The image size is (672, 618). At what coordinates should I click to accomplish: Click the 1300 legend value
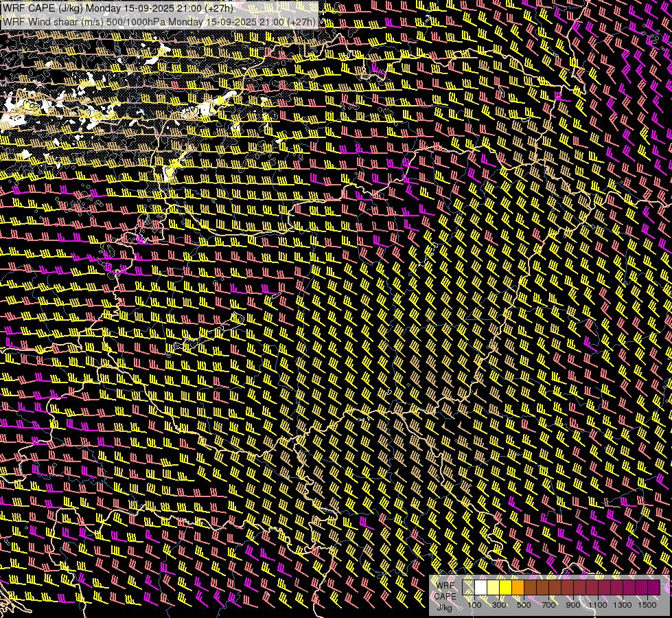click(623, 605)
